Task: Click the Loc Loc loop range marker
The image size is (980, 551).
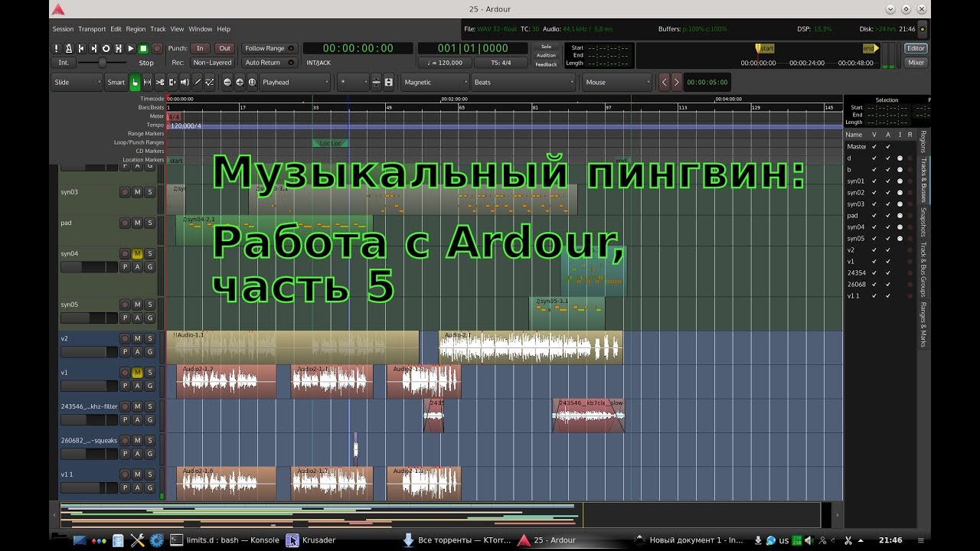Action: [331, 143]
